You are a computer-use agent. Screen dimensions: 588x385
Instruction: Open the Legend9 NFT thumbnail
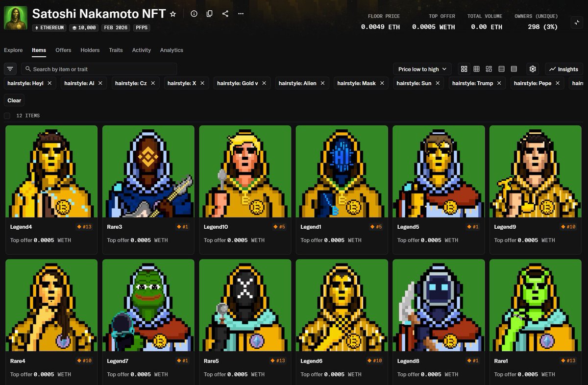point(536,171)
